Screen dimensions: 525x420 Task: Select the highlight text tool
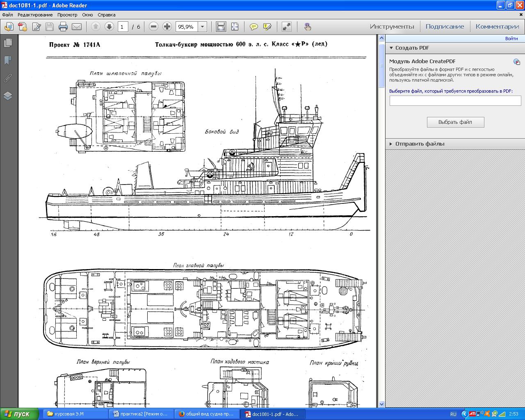[267, 27]
